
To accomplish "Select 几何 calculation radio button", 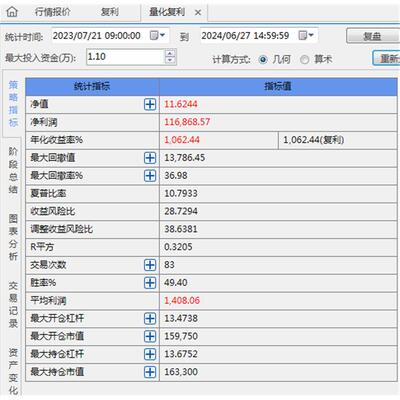I will [263, 60].
